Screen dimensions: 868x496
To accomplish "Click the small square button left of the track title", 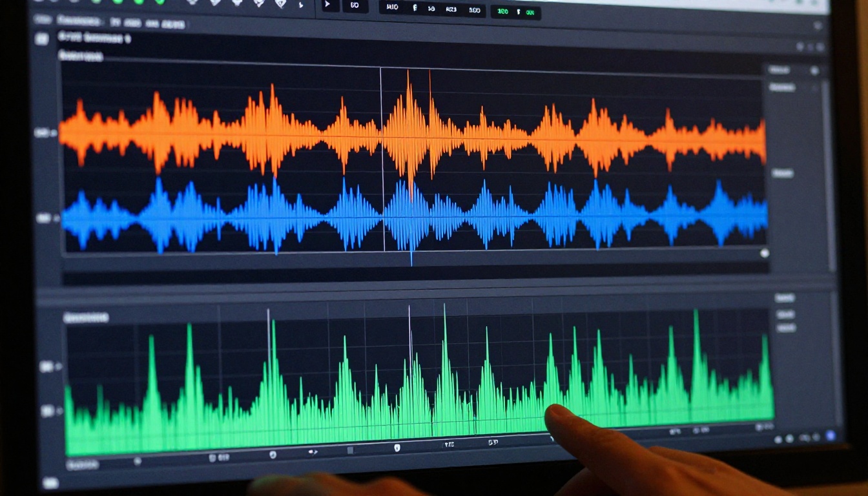I will (42, 39).
